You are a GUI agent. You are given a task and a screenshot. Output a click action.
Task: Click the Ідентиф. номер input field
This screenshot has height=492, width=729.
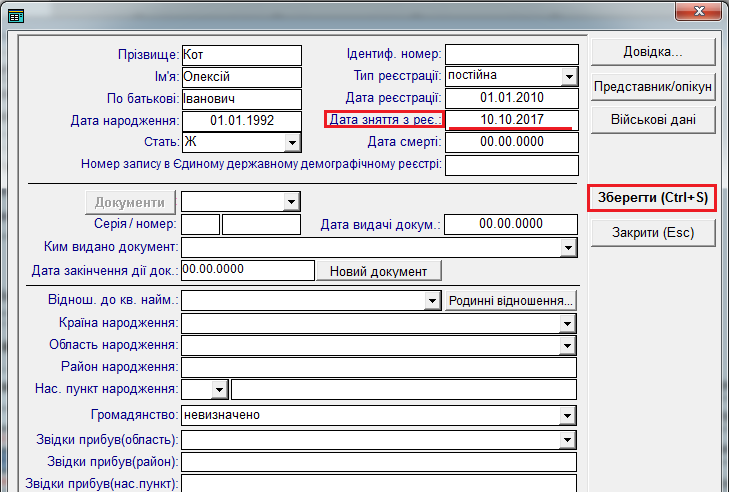pyautogui.click(x=511, y=54)
